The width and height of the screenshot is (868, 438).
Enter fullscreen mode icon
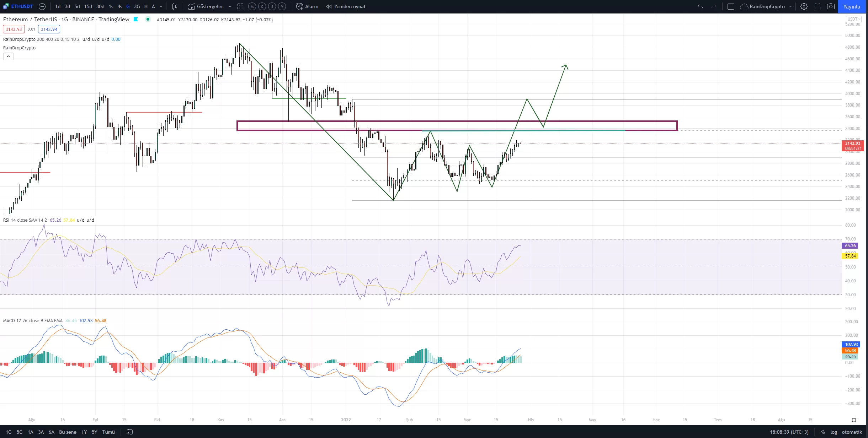818,6
